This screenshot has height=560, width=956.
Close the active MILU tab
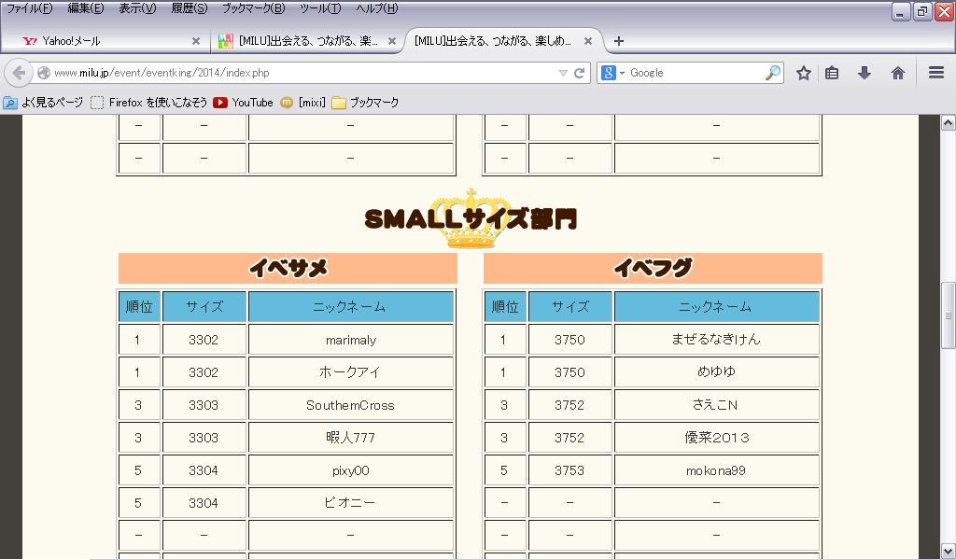[588, 41]
